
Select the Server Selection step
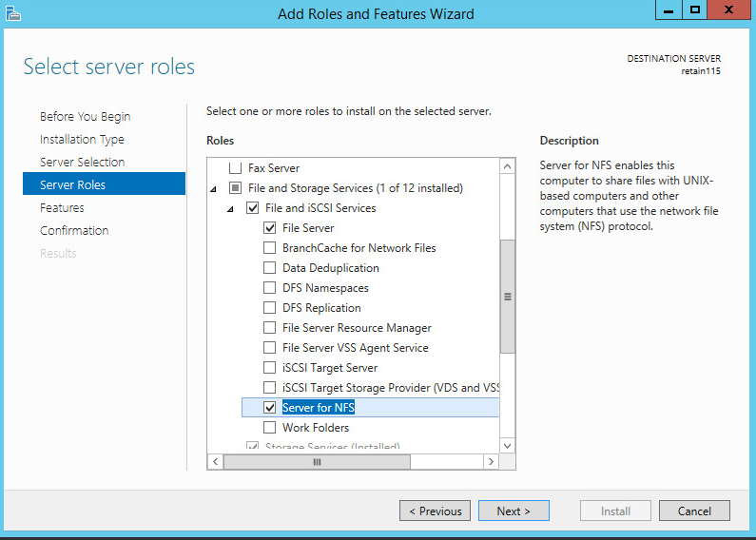pos(83,163)
